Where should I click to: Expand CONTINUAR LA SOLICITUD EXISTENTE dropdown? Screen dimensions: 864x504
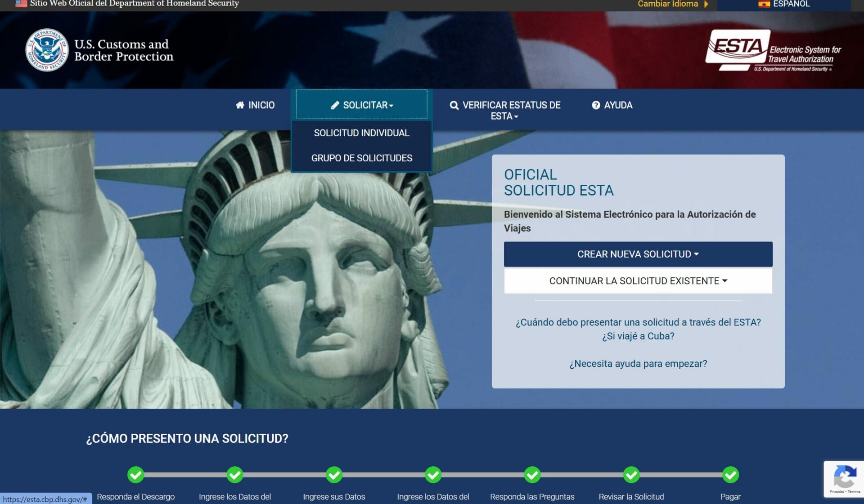(x=638, y=281)
